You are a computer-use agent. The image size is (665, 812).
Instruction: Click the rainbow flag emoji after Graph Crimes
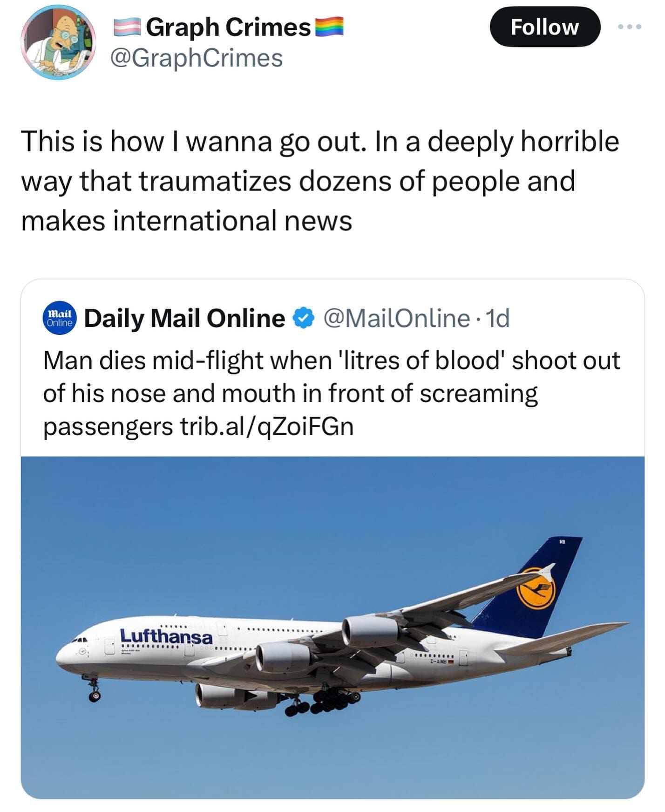pos(329,27)
